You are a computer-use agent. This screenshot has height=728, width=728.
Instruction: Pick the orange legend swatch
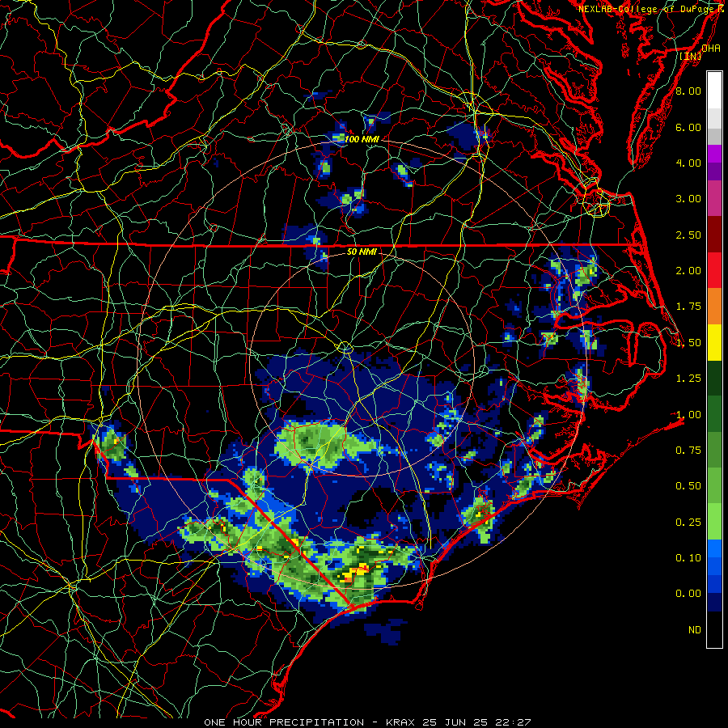(x=714, y=307)
